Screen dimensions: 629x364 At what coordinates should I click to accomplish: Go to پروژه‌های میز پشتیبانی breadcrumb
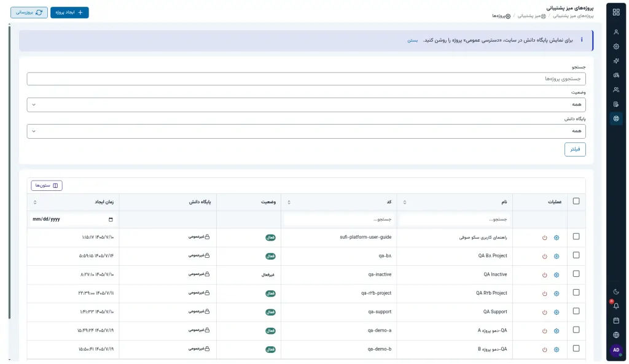tap(573, 16)
